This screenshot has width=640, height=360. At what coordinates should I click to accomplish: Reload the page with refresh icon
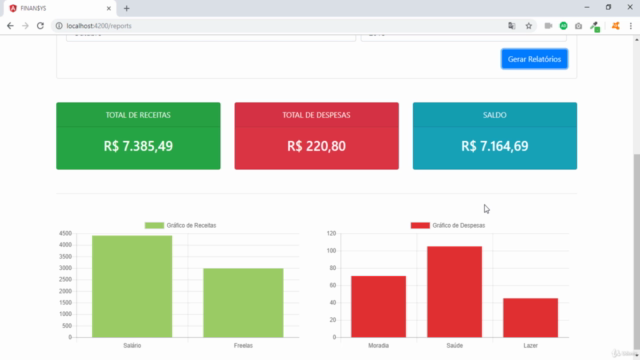click(40, 26)
